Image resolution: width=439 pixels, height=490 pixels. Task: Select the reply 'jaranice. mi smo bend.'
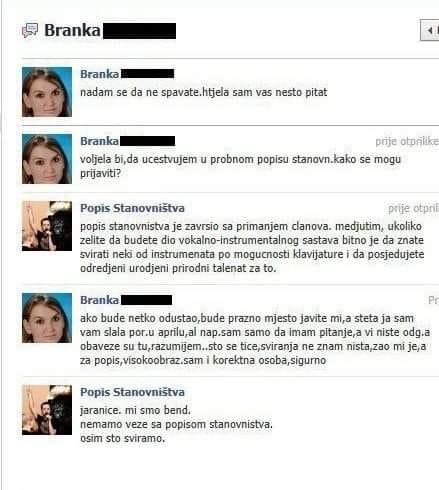(176, 424)
